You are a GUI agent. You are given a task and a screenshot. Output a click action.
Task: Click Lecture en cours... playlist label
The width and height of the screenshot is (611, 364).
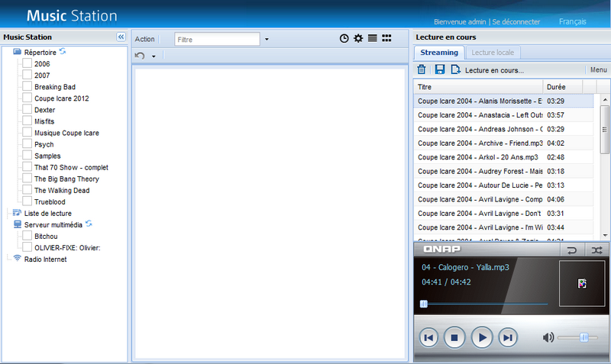pyautogui.click(x=494, y=70)
